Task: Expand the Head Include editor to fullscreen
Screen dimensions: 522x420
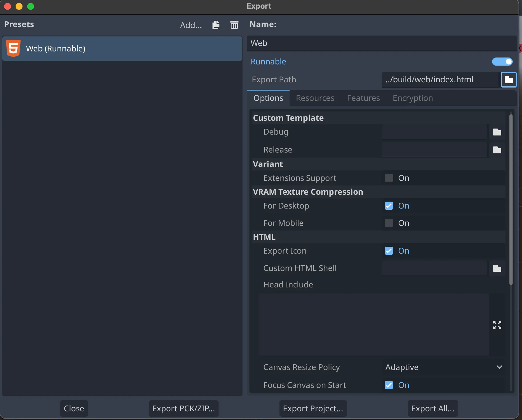Action: 497,325
